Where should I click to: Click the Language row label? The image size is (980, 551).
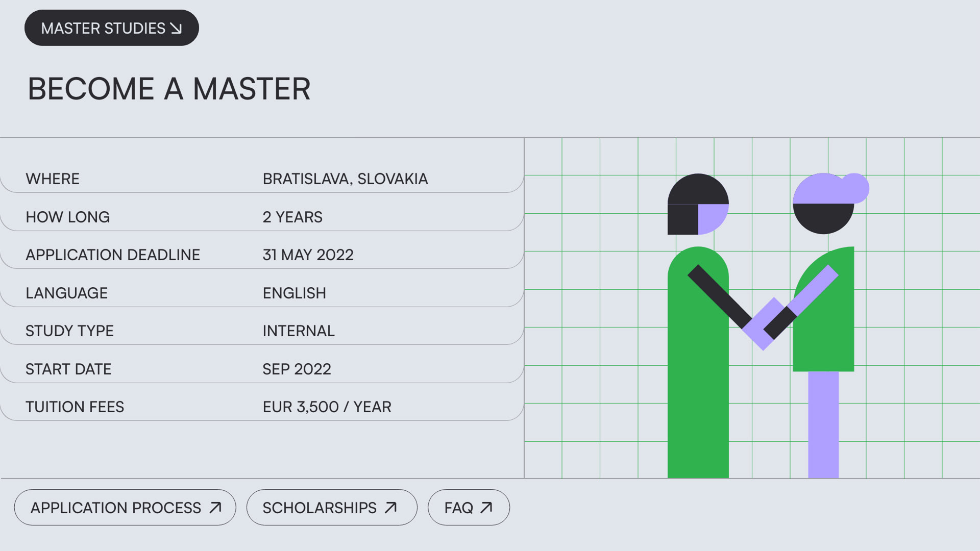(66, 293)
